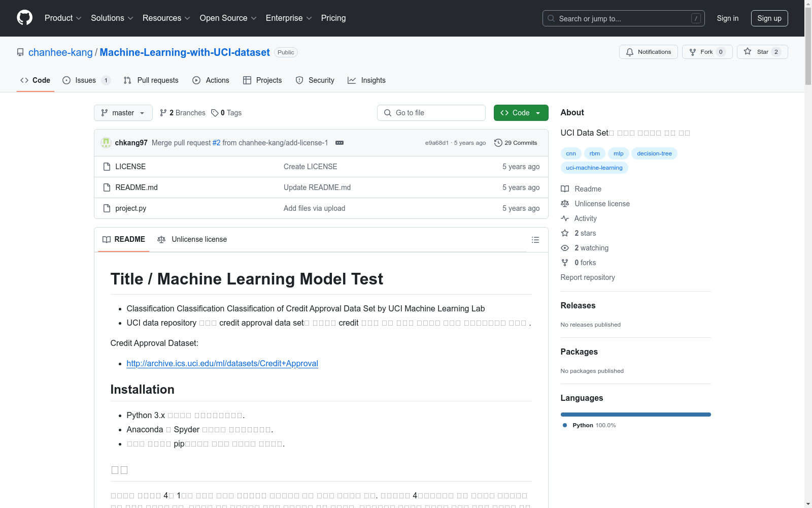Click the mlp topic tag
812x508 pixels.
(x=619, y=153)
